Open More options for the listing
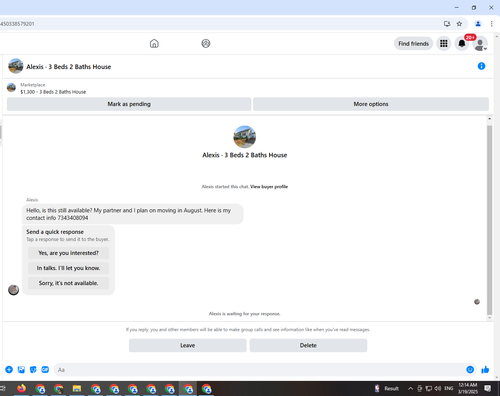Viewport: 500px width, 396px height. (371, 104)
